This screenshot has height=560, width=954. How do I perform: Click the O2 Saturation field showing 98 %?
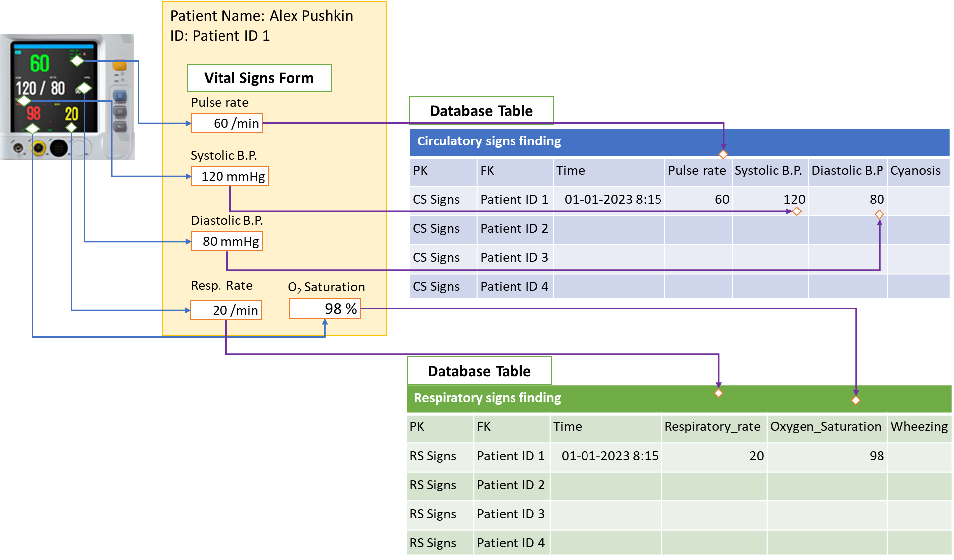pos(325,308)
